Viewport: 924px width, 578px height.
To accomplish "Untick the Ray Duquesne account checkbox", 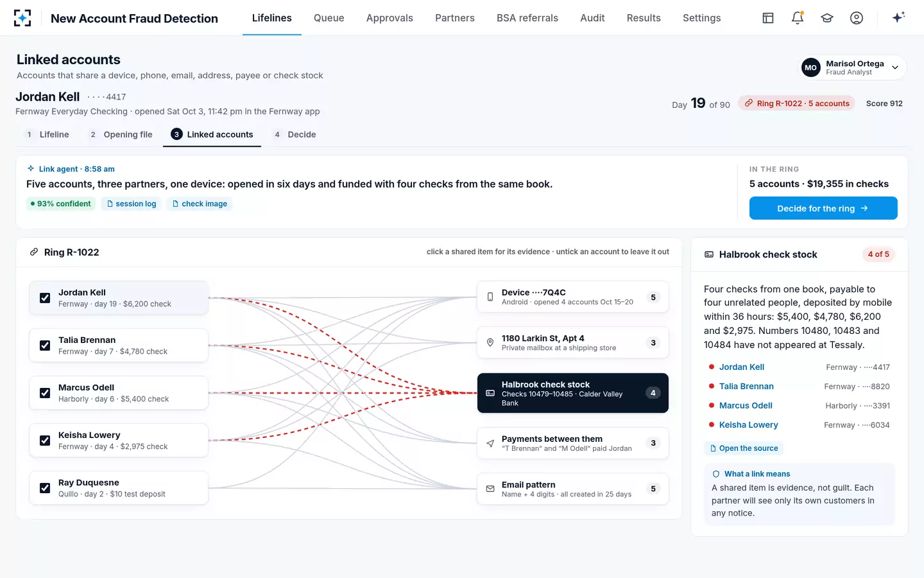I will (45, 488).
